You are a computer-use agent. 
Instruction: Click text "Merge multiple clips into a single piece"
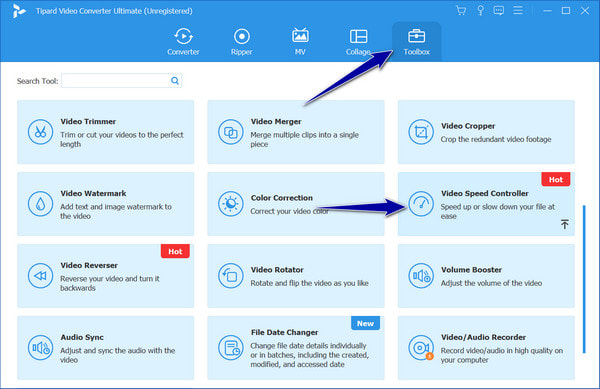pos(305,139)
